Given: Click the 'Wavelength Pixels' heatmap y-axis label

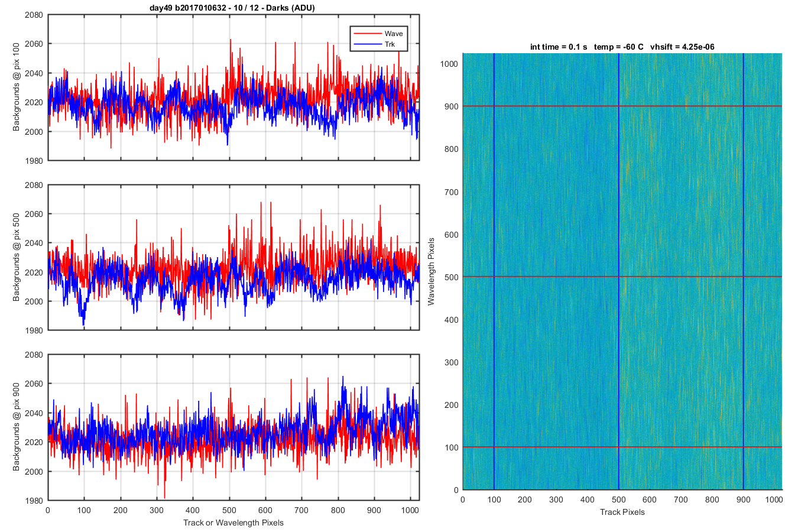Looking at the screenshot, I should tap(431, 271).
